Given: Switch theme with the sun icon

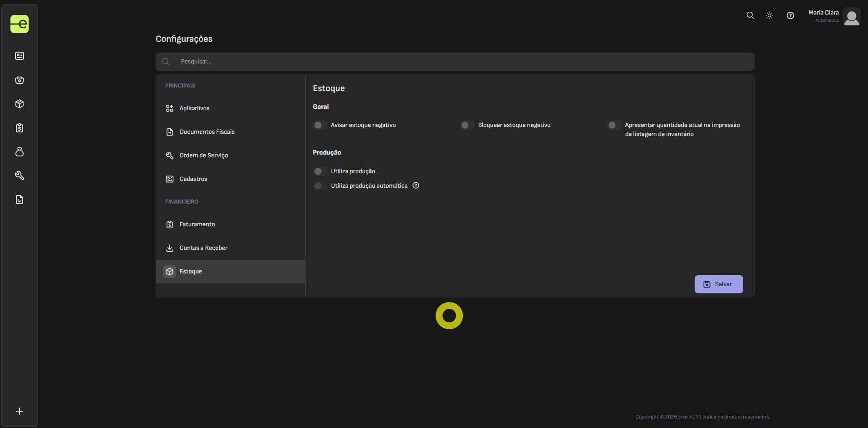Looking at the screenshot, I should [770, 15].
